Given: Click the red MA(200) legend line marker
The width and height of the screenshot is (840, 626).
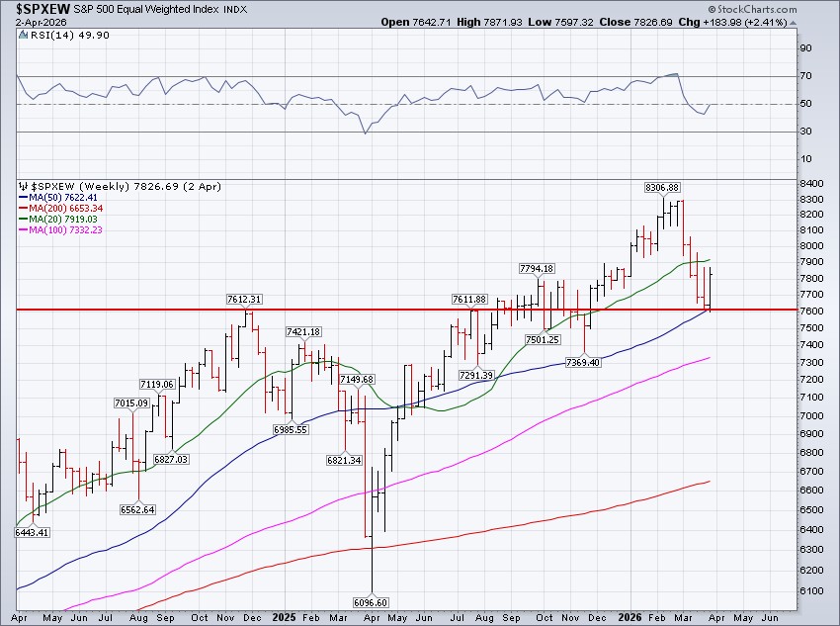Looking at the screenshot, I should (22, 208).
